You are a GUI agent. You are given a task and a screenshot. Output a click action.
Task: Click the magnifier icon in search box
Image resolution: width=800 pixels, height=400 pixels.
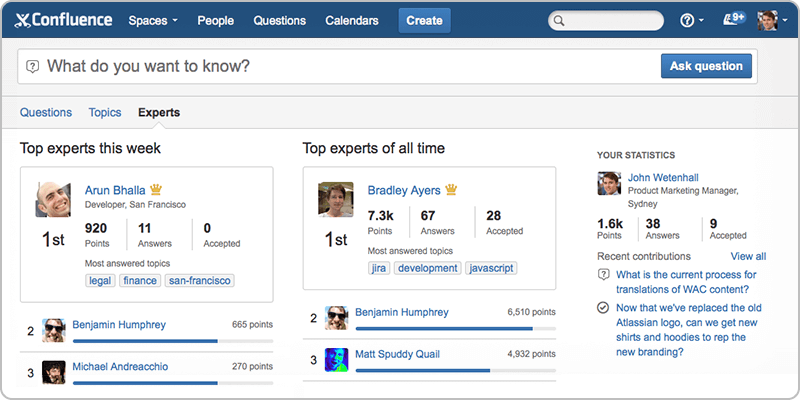click(559, 21)
